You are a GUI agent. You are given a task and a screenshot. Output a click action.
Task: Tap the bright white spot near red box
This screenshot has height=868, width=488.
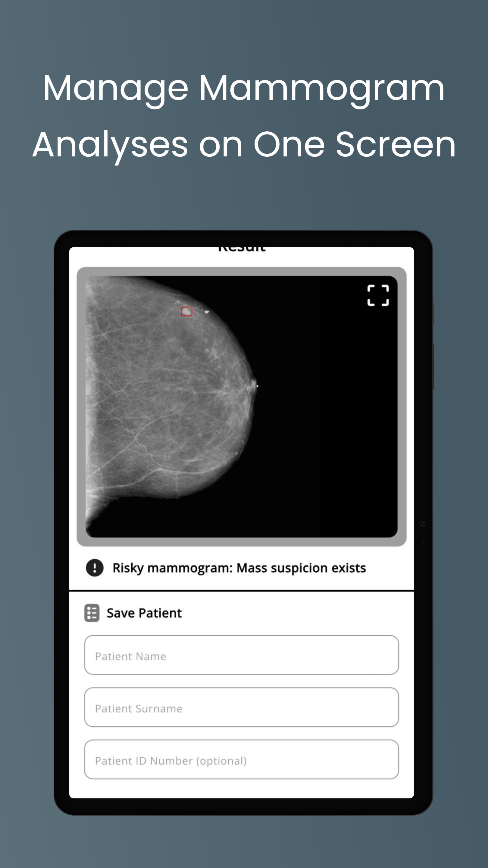point(206,312)
